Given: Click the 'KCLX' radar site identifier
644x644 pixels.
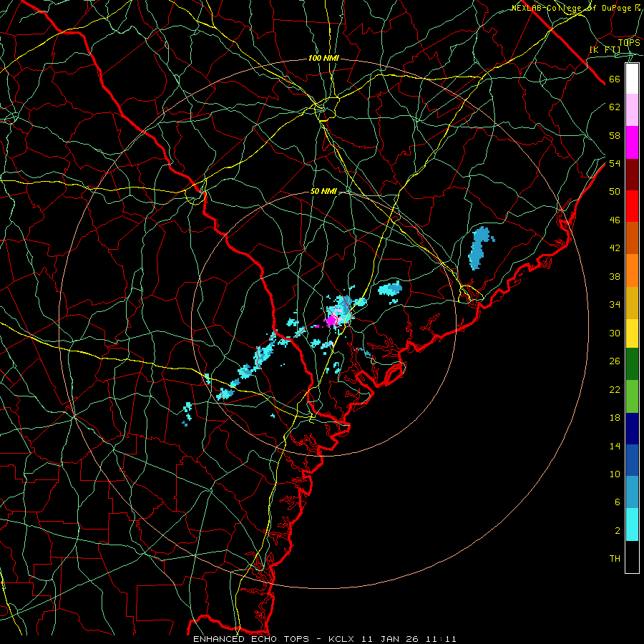Looking at the screenshot, I should (x=342, y=639).
